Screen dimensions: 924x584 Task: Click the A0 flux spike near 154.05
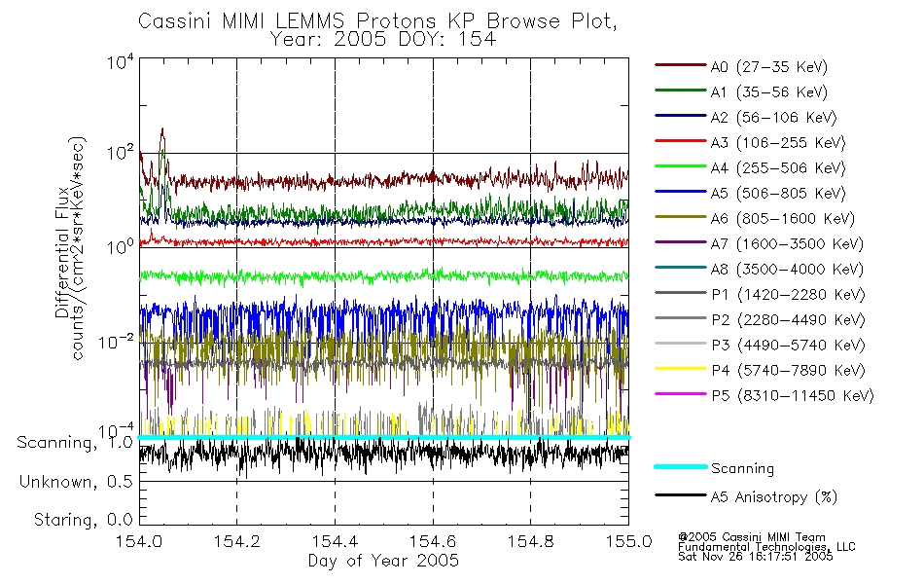pyautogui.click(x=162, y=141)
